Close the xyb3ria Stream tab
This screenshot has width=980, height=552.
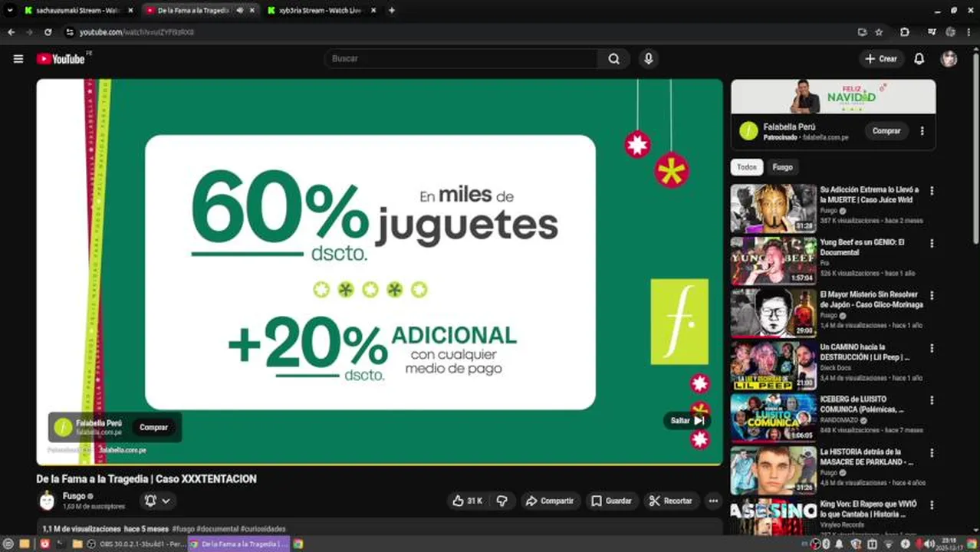pos(373,10)
